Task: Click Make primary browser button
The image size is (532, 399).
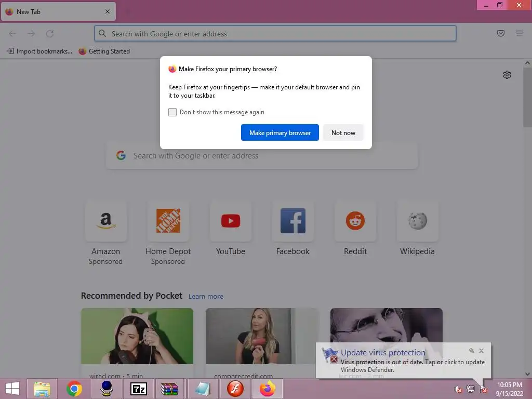Action: point(280,132)
